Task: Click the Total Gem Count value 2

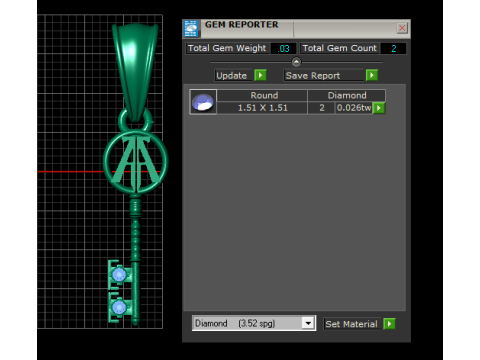Action: (394, 49)
